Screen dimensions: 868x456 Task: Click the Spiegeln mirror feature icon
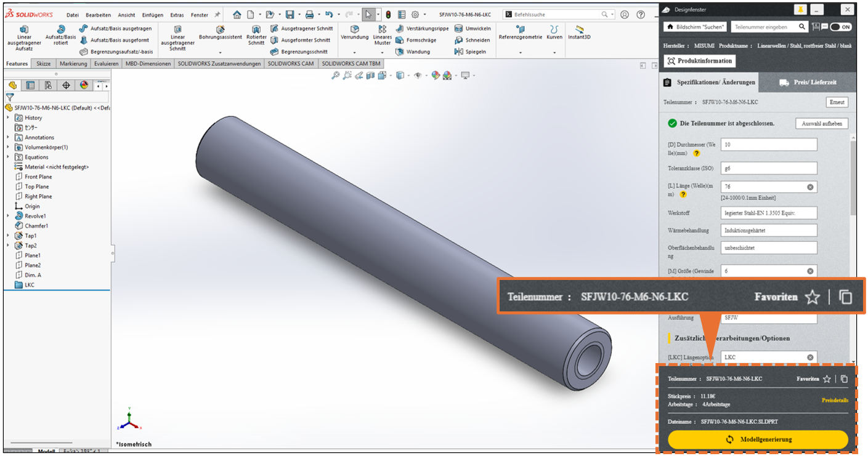point(458,52)
